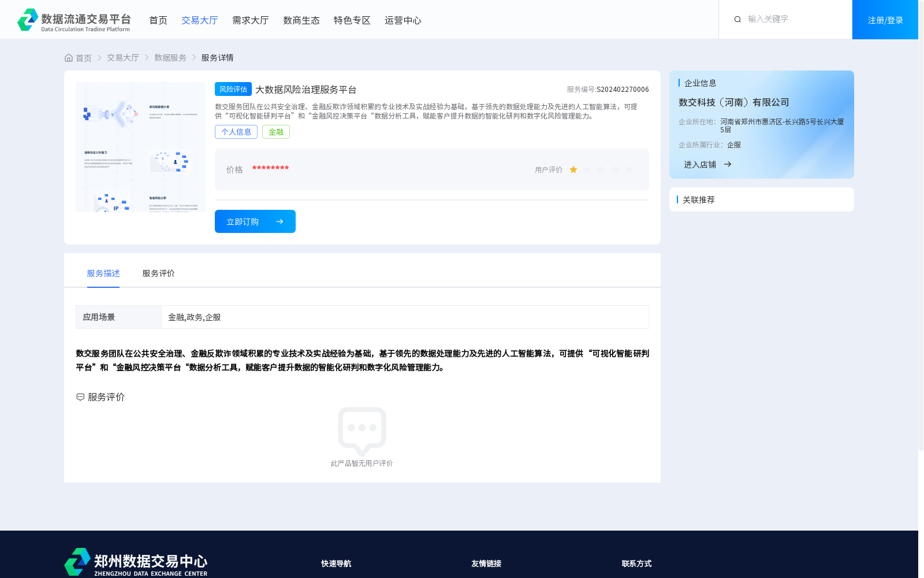Viewport: 924px width, 578px height.
Task: Switch to the 服务评价 tab
Action: 159,273
